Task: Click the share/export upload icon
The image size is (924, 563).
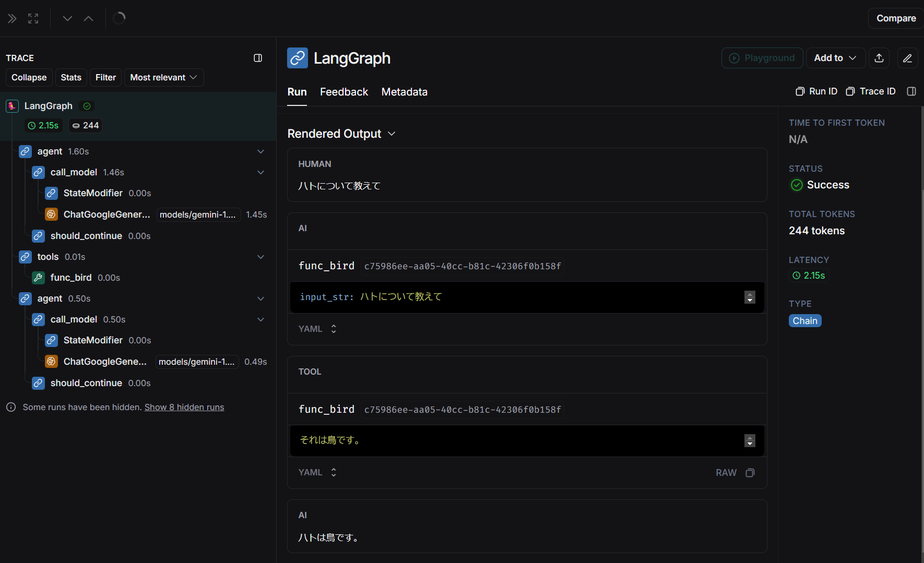Action: (x=879, y=58)
